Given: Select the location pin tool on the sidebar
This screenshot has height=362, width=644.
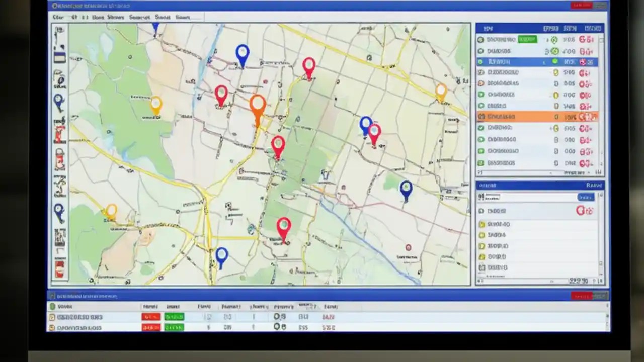Looking at the screenshot, I should coord(60,101).
